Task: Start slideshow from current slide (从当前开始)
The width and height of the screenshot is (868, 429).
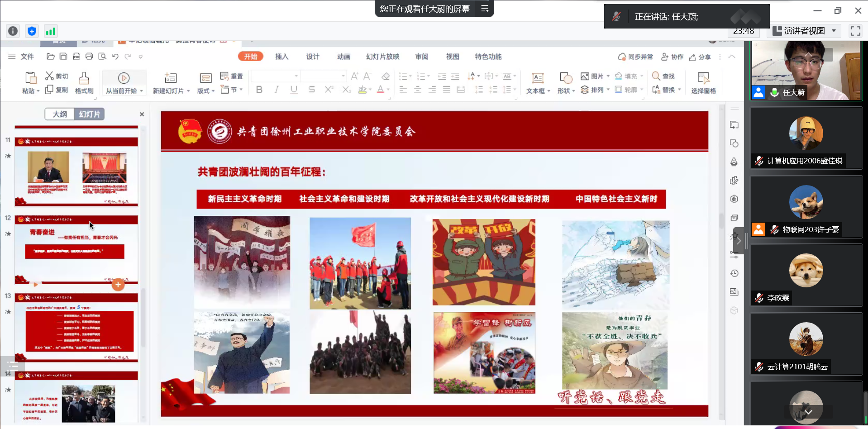Action: coord(124,78)
